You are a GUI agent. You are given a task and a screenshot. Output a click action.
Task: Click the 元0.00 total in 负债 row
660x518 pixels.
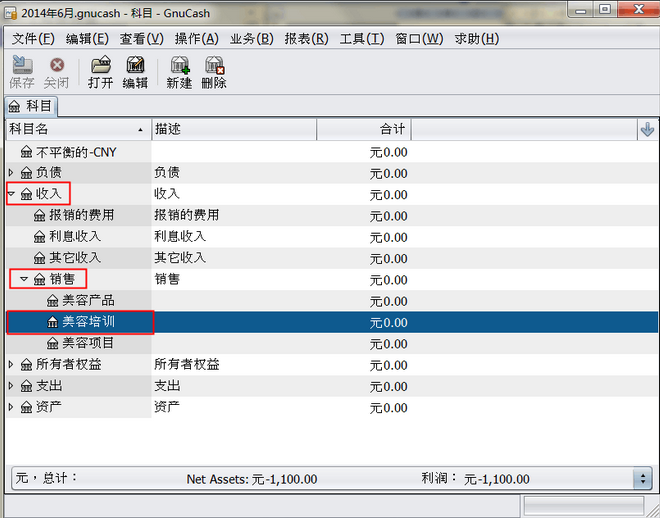[389, 173]
